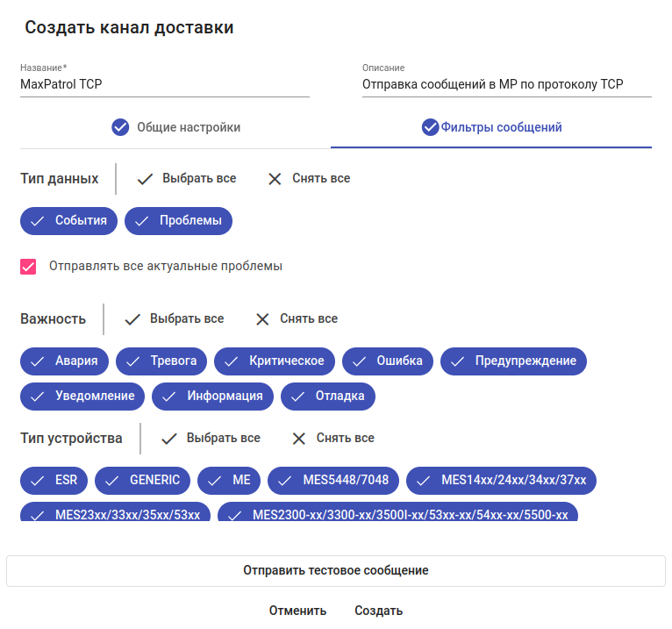This screenshot has height=629, width=672.
Task: Open the Фильтры сообщений tab
Action: click(491, 127)
